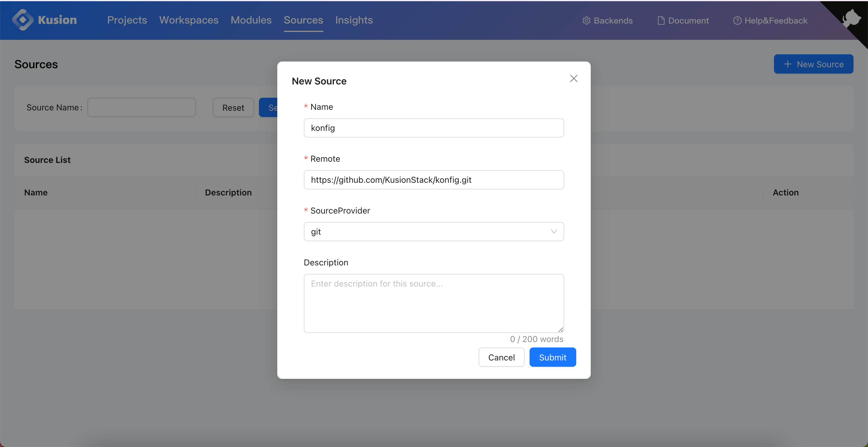Switch to the Projects tab
This screenshot has height=447, width=868.
coord(127,20)
